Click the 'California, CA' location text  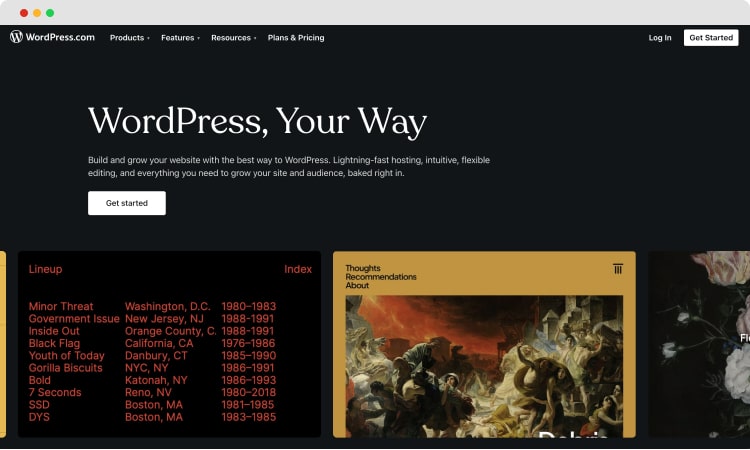159,343
